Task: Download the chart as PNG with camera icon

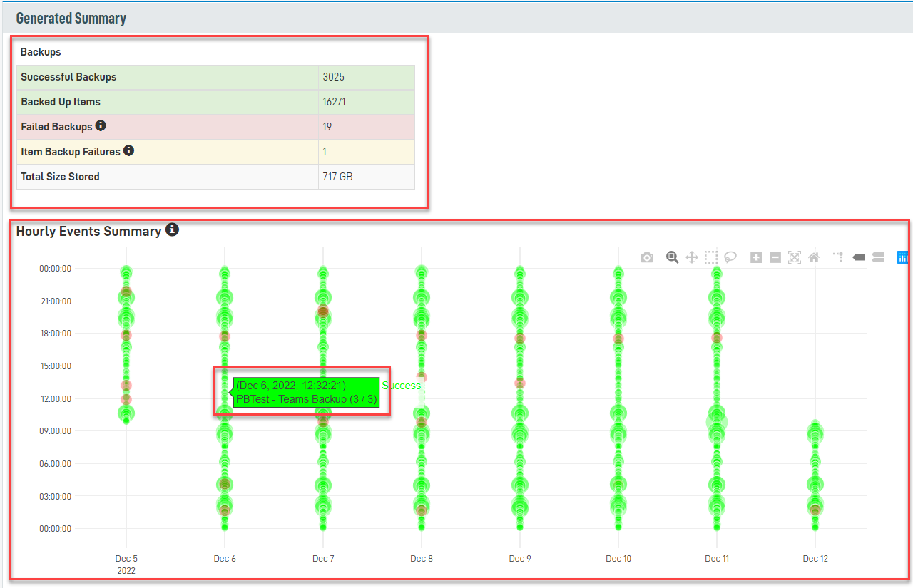Action: pos(646,257)
